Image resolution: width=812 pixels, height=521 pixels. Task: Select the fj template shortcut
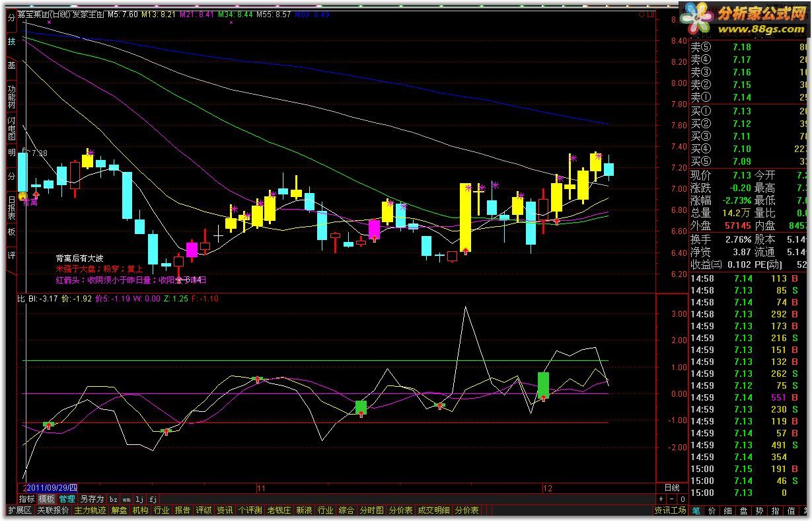click(x=153, y=499)
